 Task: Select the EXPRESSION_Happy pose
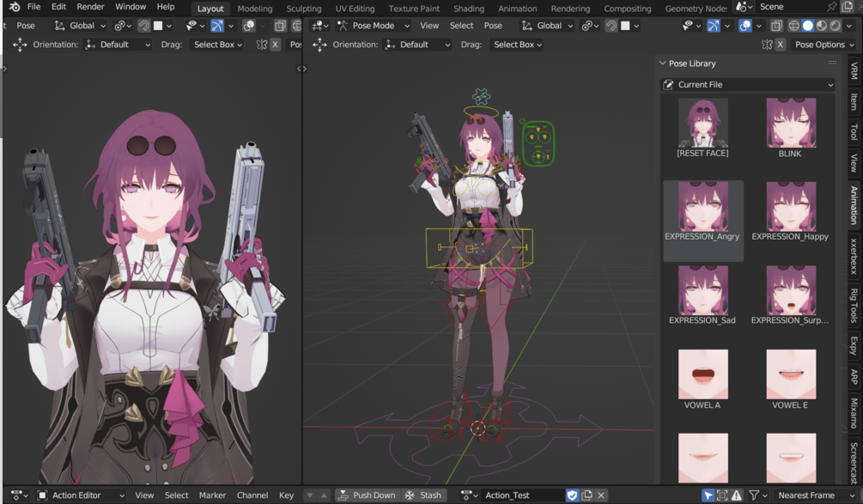click(790, 213)
